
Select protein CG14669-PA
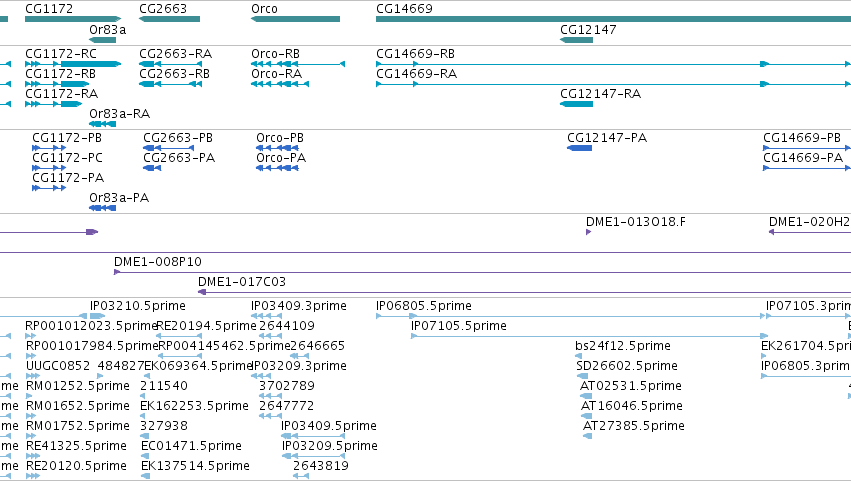[x=803, y=158]
